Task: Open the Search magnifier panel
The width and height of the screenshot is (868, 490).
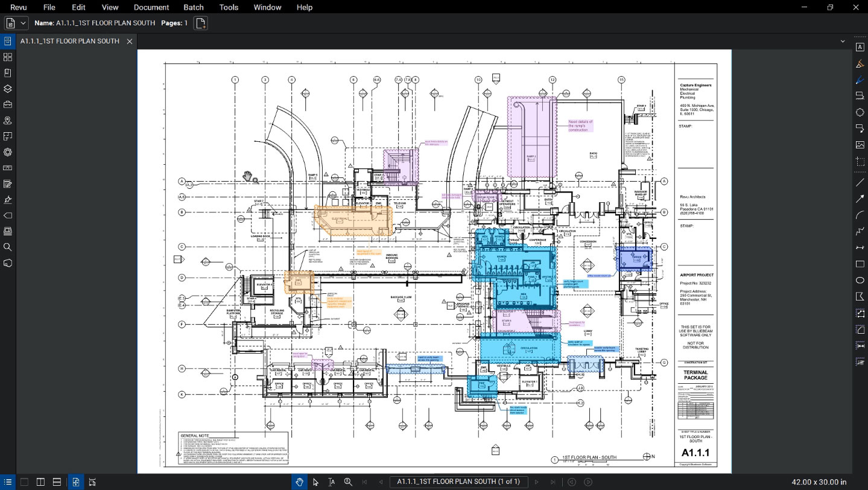Action: click(8, 247)
